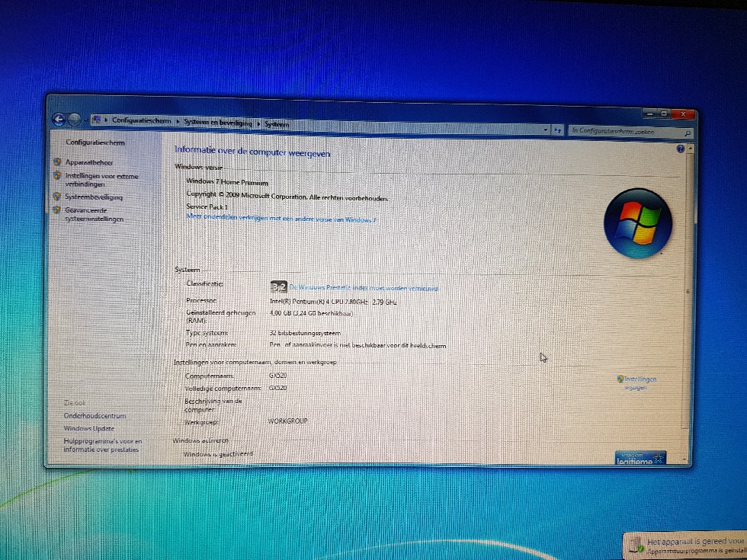Minimize the Systeem window
The width and height of the screenshot is (747, 560).
pyautogui.click(x=649, y=114)
